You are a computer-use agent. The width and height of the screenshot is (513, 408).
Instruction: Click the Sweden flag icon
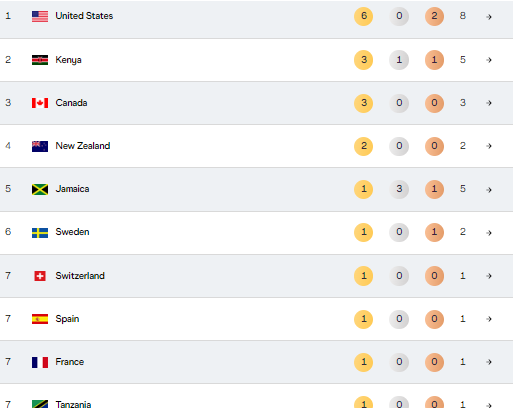40,233
